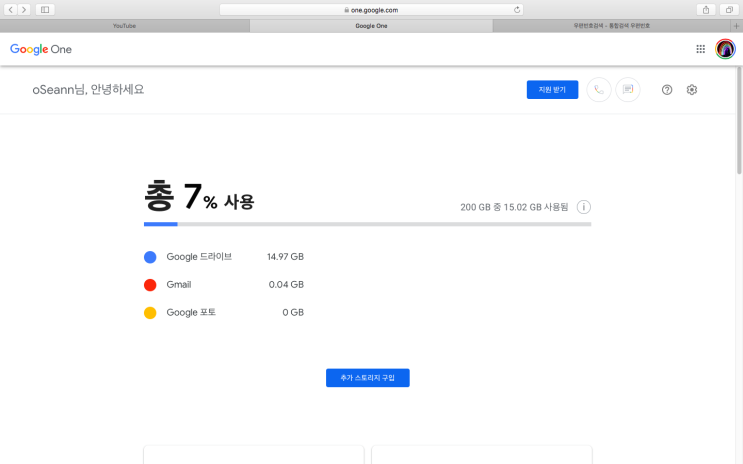Click the storage usage progress bar
Viewport: 743px width, 464px height.
pyautogui.click(x=367, y=224)
